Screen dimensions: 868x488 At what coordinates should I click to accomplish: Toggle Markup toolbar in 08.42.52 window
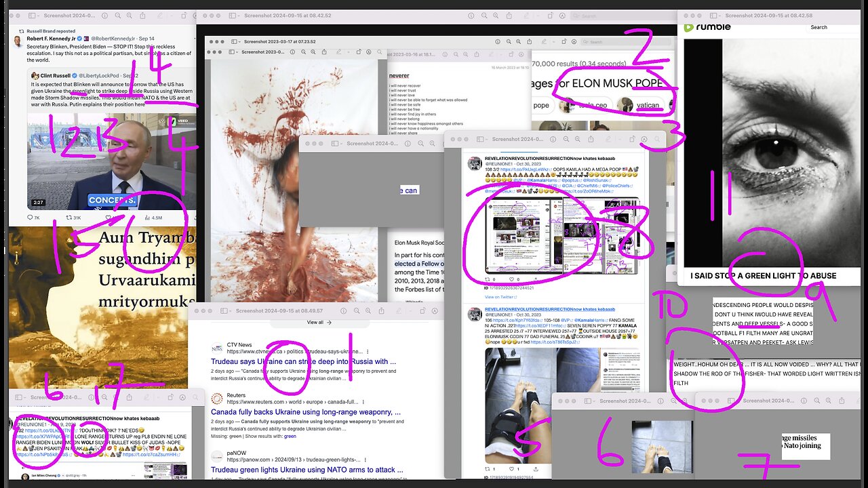pyautogui.click(x=562, y=15)
